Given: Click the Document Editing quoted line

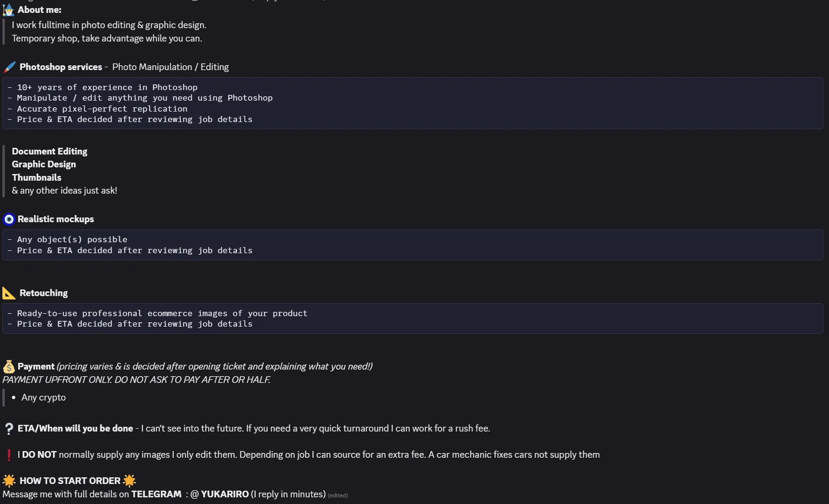Looking at the screenshot, I should point(50,151).
